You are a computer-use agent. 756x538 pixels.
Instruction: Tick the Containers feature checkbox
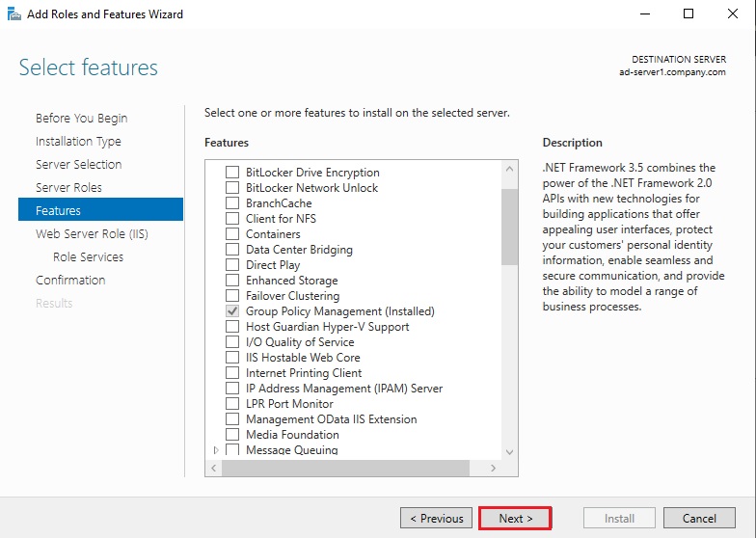pos(232,234)
